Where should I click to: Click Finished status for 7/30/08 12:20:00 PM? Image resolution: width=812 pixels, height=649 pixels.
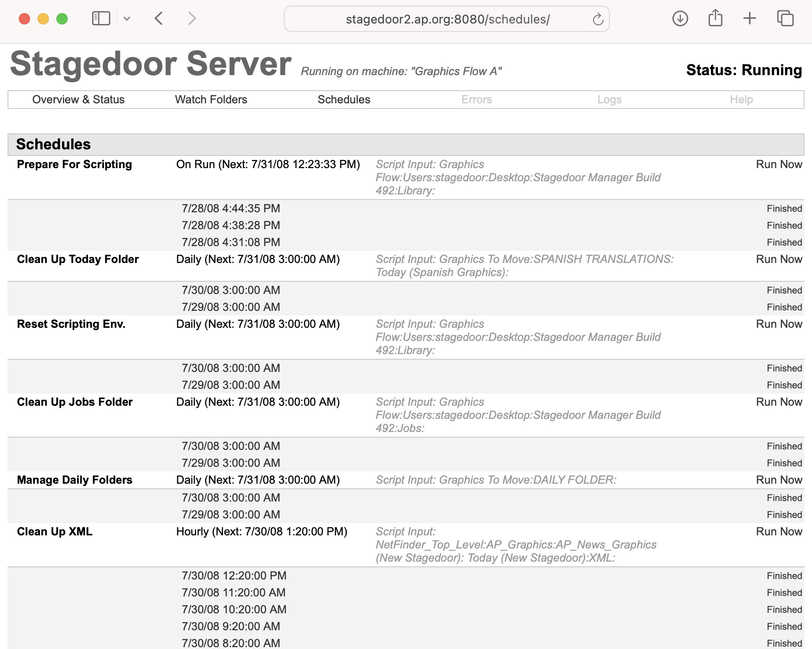point(784,576)
